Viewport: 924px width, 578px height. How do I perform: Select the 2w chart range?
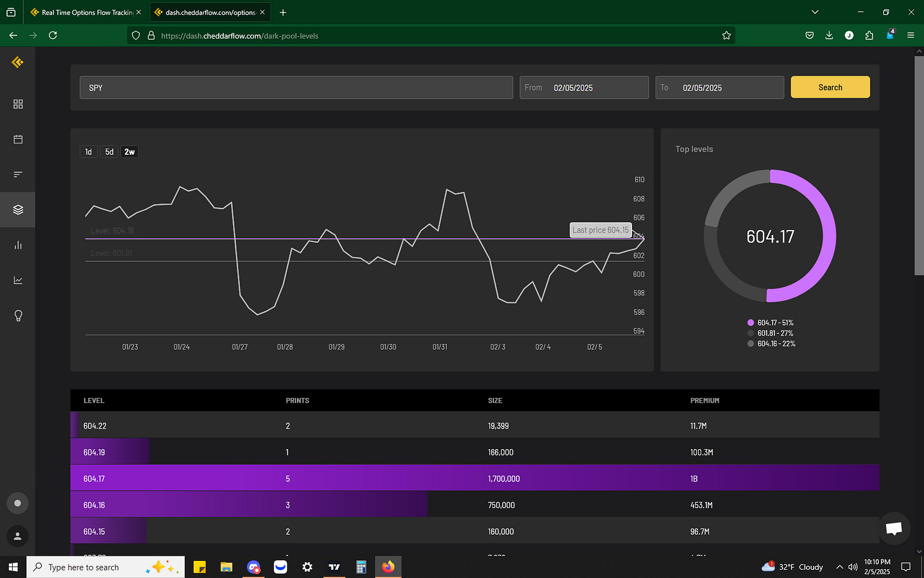coord(129,152)
